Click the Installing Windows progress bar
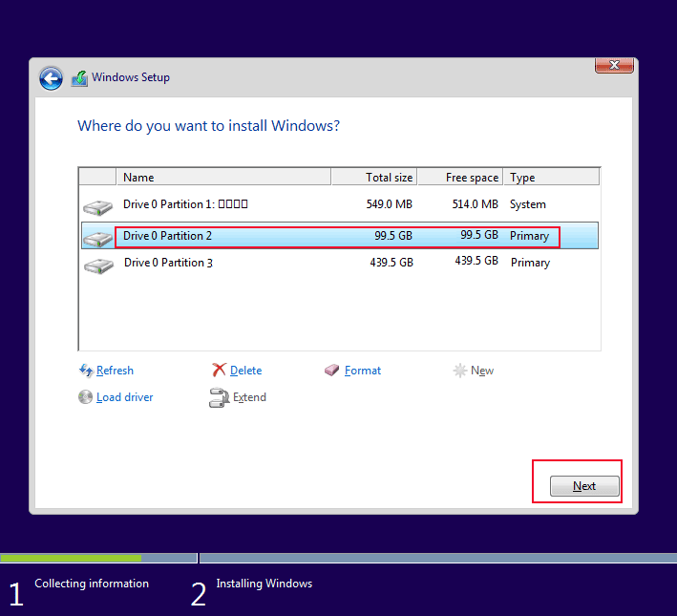The image size is (677, 616). coord(438,558)
